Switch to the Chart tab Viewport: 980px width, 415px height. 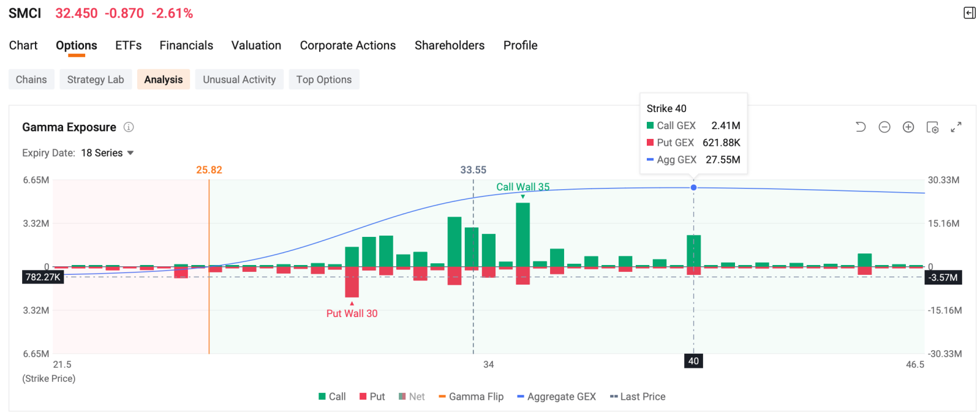(23, 45)
